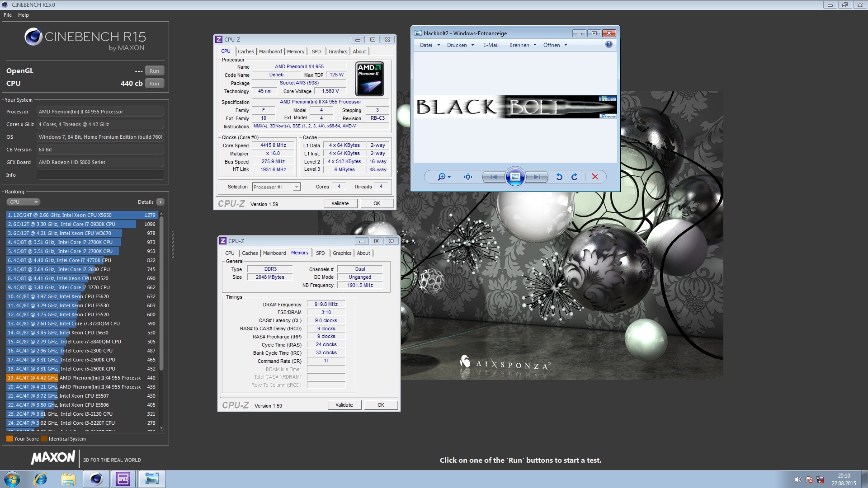Open Internet Explorer from the taskbar
The width and height of the screenshot is (868, 488).
pyautogui.click(x=41, y=479)
